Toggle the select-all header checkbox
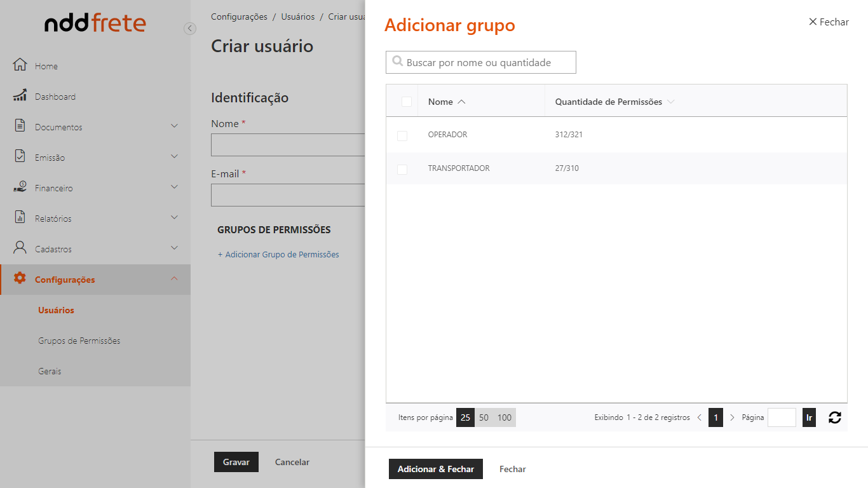Viewport: 868px width, 488px height. (407, 102)
